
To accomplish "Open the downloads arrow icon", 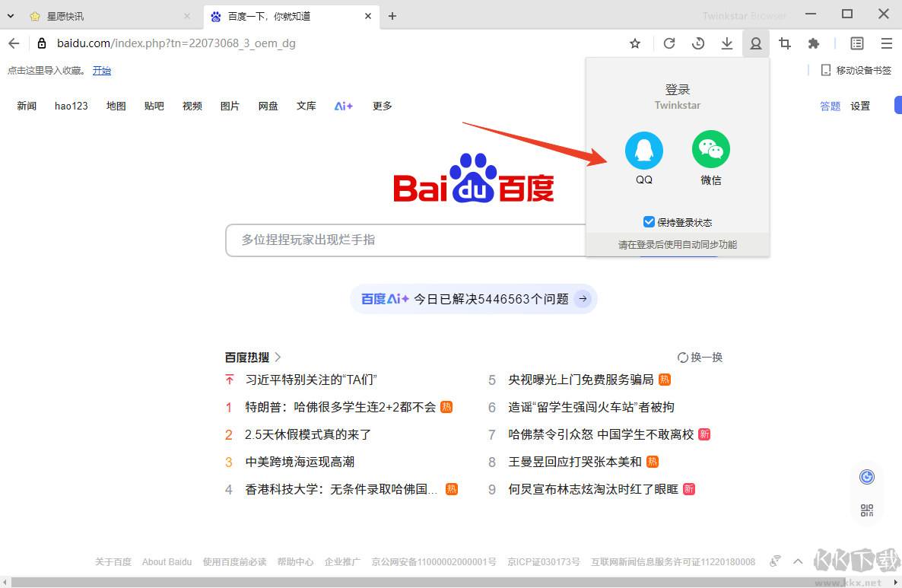I will coord(726,43).
